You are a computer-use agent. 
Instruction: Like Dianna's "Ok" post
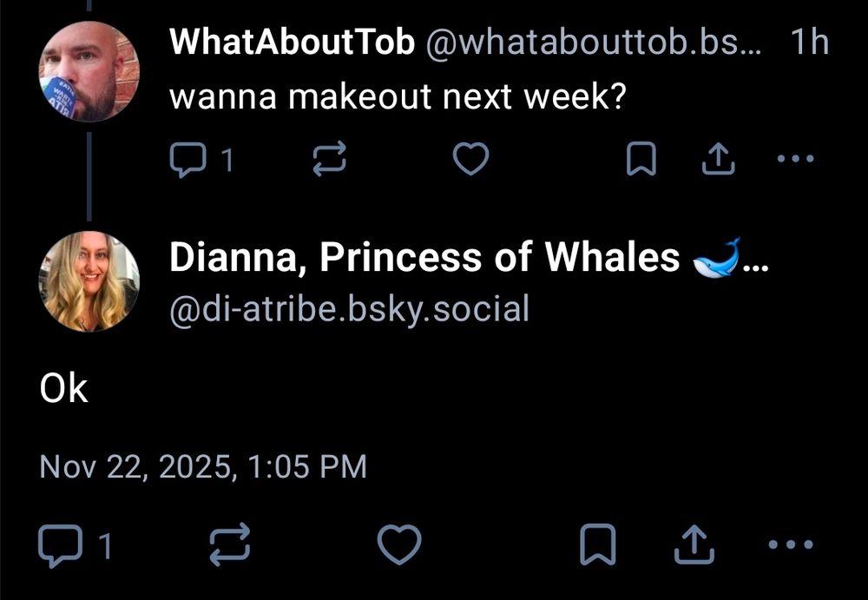pyautogui.click(x=400, y=546)
